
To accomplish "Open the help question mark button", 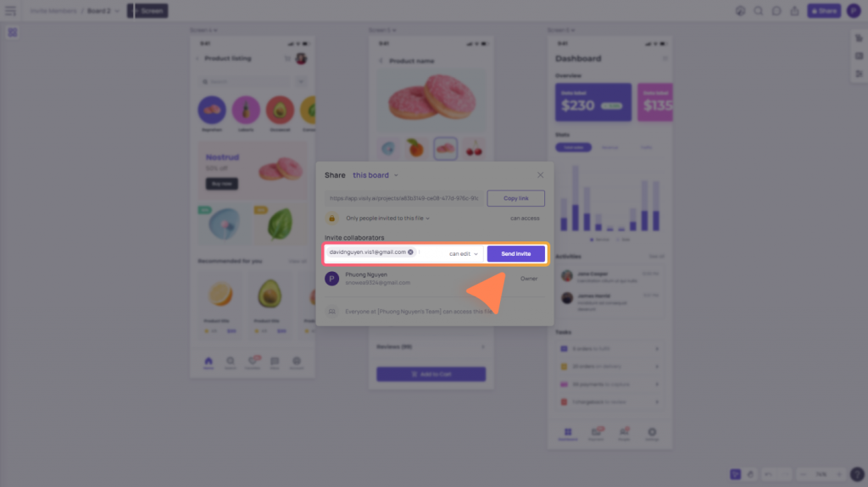I will click(857, 474).
